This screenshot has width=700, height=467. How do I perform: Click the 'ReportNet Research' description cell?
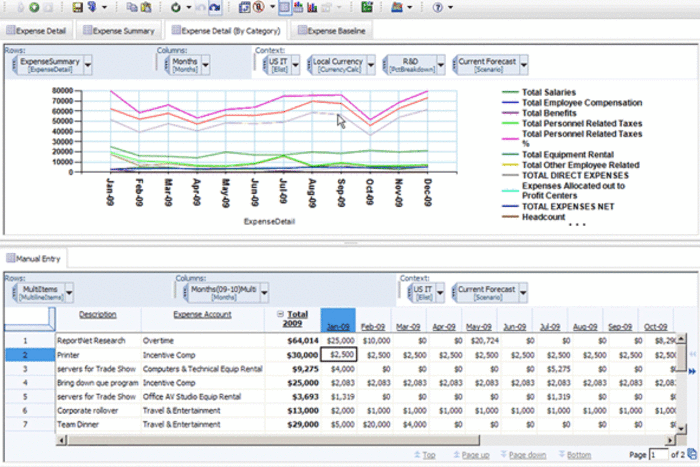coord(98,341)
